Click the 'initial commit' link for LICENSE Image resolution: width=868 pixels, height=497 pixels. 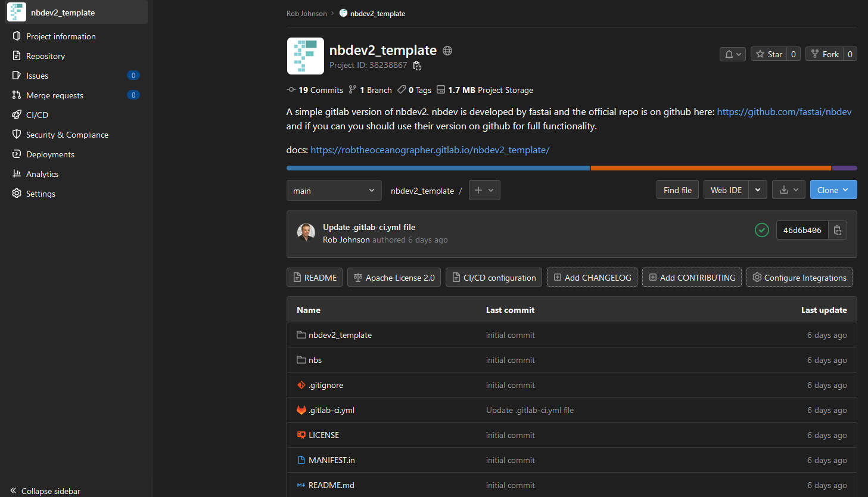click(x=510, y=435)
